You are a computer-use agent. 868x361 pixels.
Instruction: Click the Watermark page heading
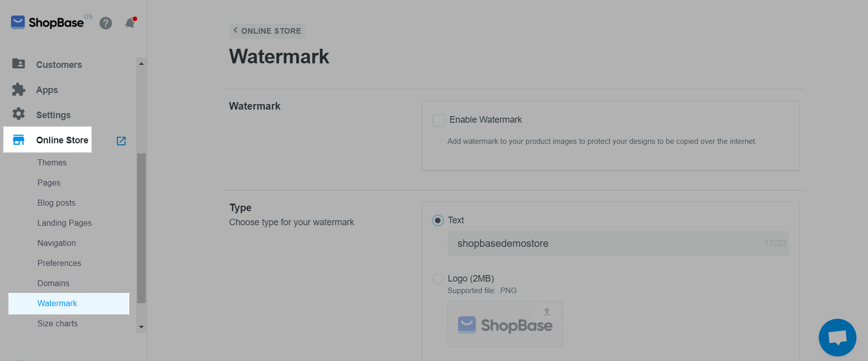[x=279, y=56]
